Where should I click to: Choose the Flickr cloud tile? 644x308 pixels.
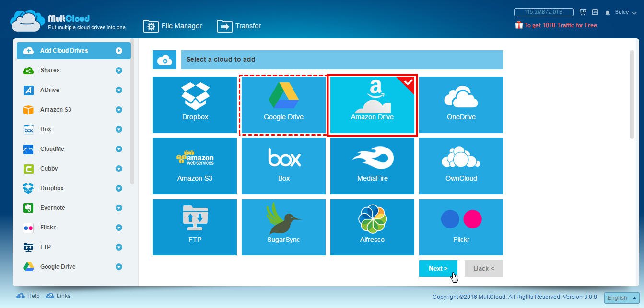pos(461,227)
